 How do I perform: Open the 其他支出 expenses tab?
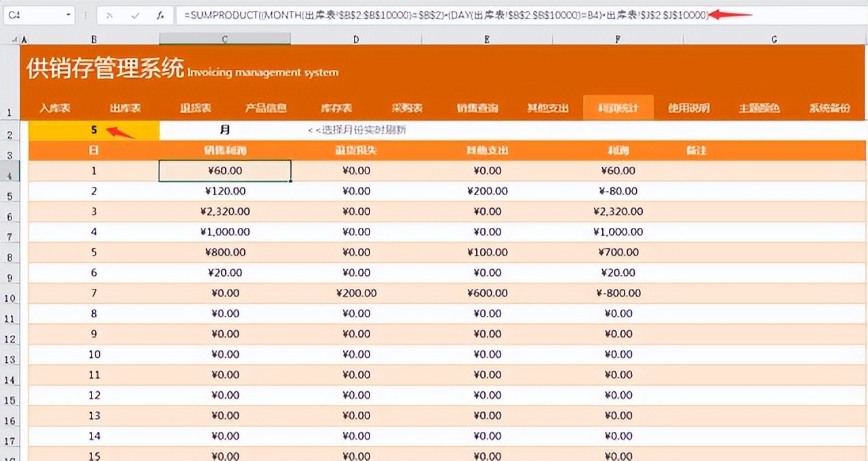pyautogui.click(x=548, y=107)
